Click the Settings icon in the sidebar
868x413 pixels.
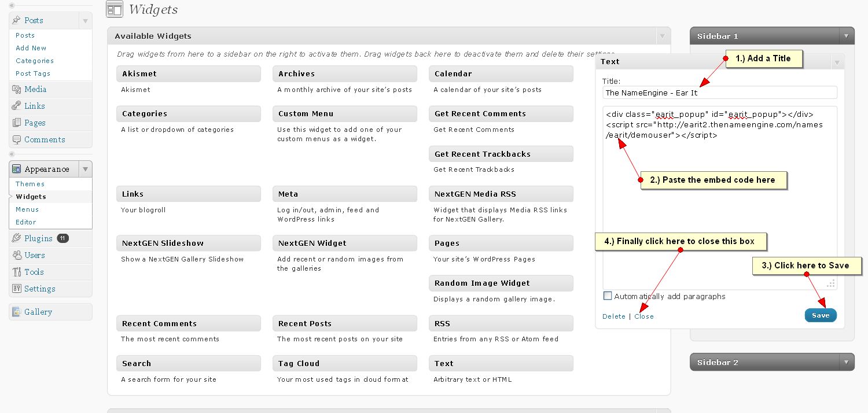coord(16,289)
